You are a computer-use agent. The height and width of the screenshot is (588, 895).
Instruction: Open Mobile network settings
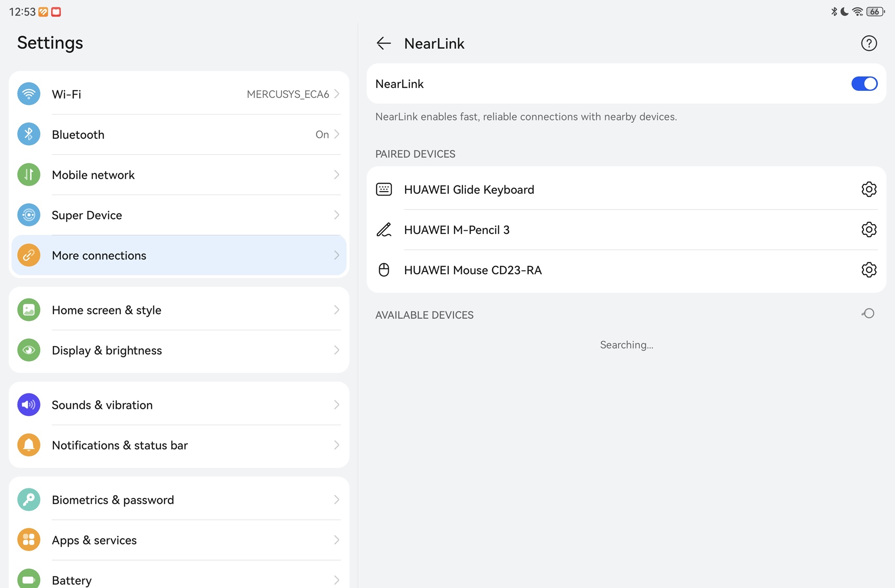coord(179,175)
